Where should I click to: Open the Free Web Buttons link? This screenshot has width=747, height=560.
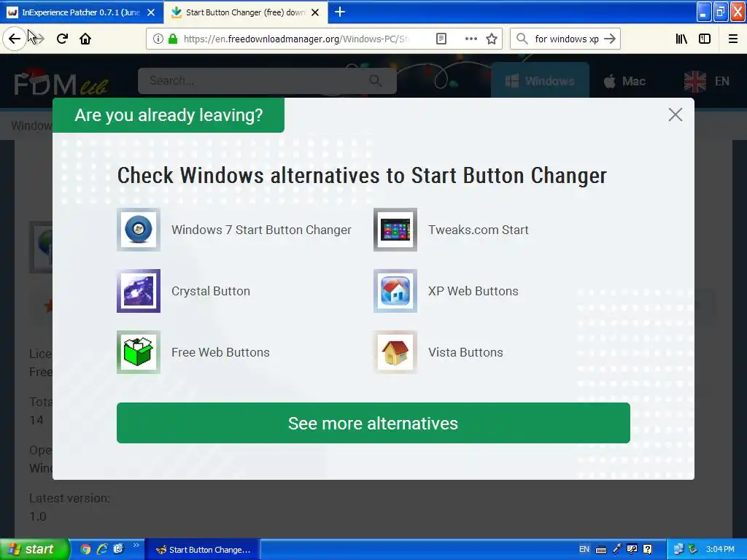click(x=220, y=352)
